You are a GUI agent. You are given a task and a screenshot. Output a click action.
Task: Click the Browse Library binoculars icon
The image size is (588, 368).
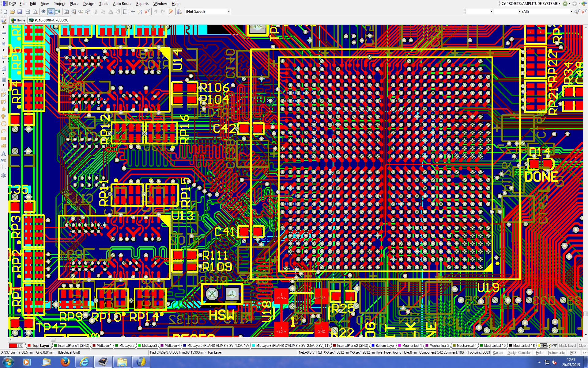tap(180, 12)
